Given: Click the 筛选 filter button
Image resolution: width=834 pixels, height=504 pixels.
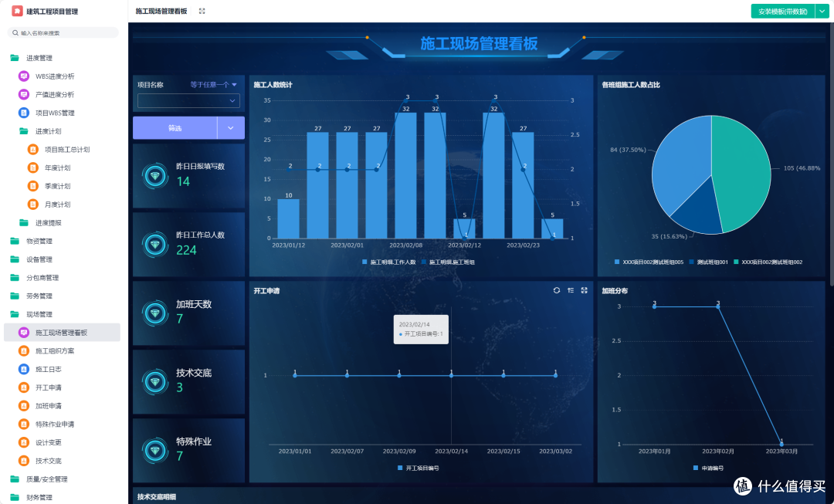Looking at the screenshot, I should 175,128.
